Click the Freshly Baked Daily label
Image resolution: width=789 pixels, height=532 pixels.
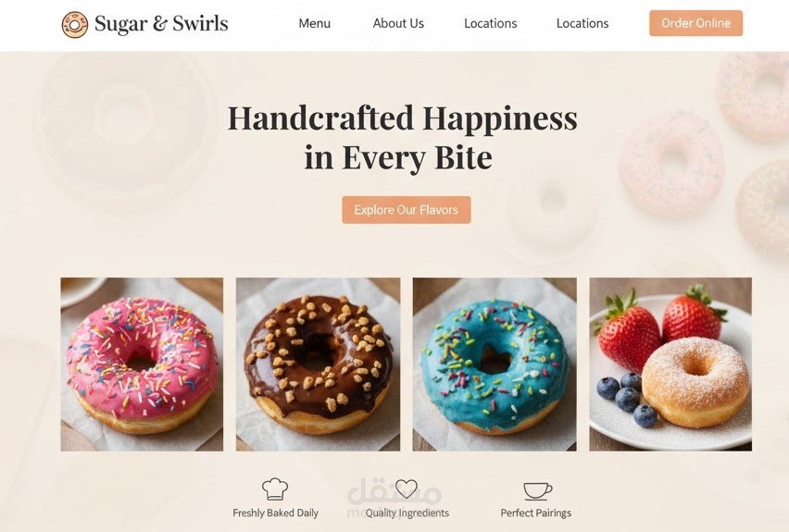click(275, 513)
